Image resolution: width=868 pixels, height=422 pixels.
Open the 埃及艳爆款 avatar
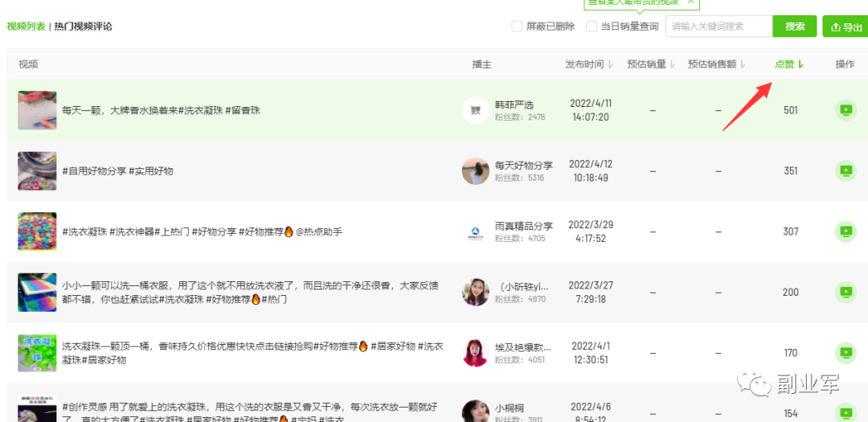coord(476,353)
